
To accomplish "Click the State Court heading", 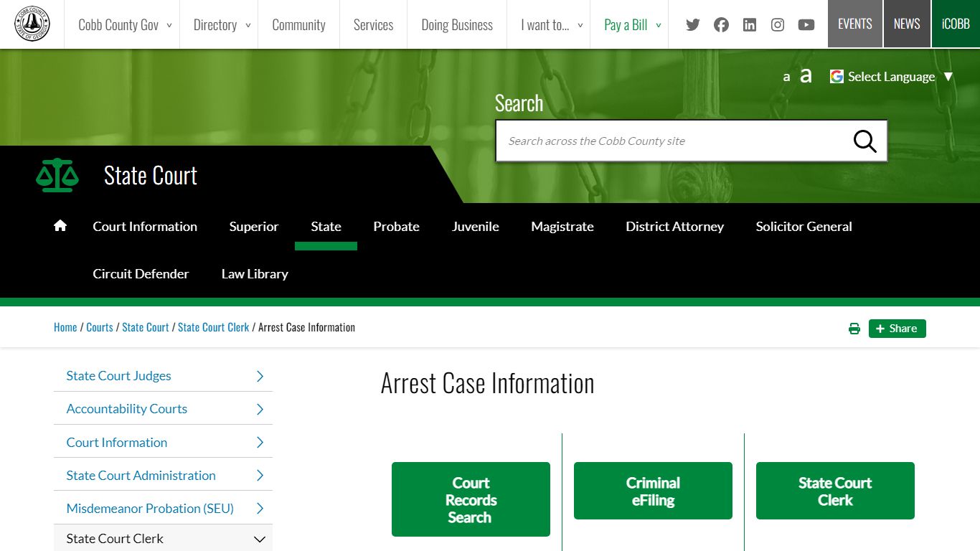I will coord(151,175).
